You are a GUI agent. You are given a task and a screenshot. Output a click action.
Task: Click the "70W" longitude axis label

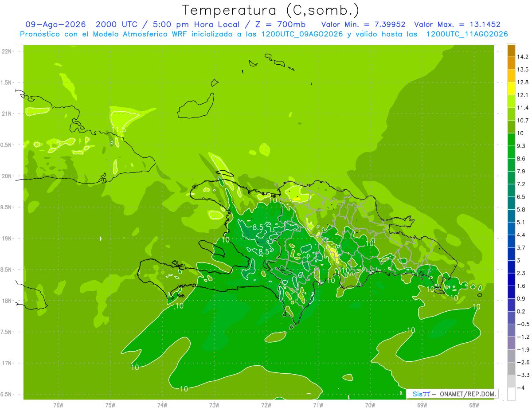tap(370, 405)
